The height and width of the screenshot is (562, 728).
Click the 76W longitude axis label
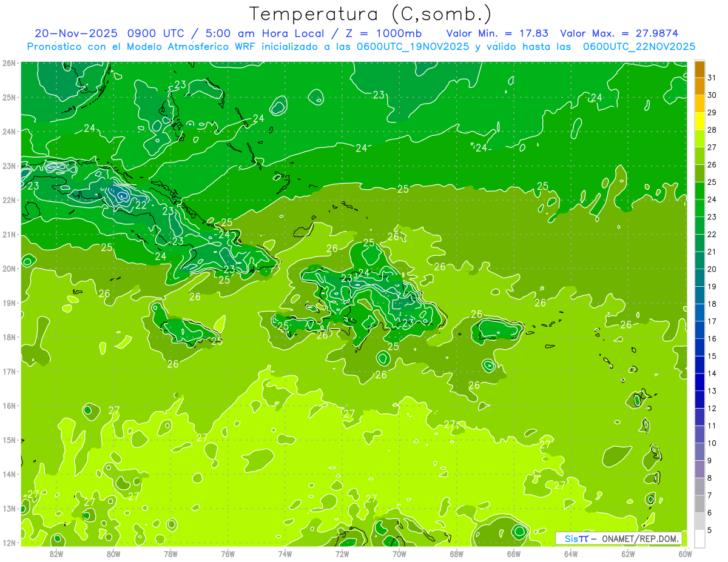tap(227, 553)
